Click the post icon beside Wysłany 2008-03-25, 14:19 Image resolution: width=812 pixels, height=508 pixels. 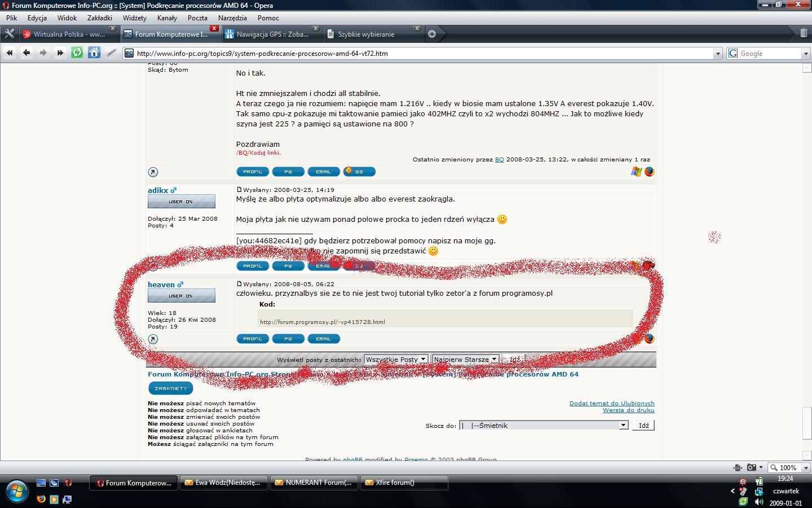point(239,190)
